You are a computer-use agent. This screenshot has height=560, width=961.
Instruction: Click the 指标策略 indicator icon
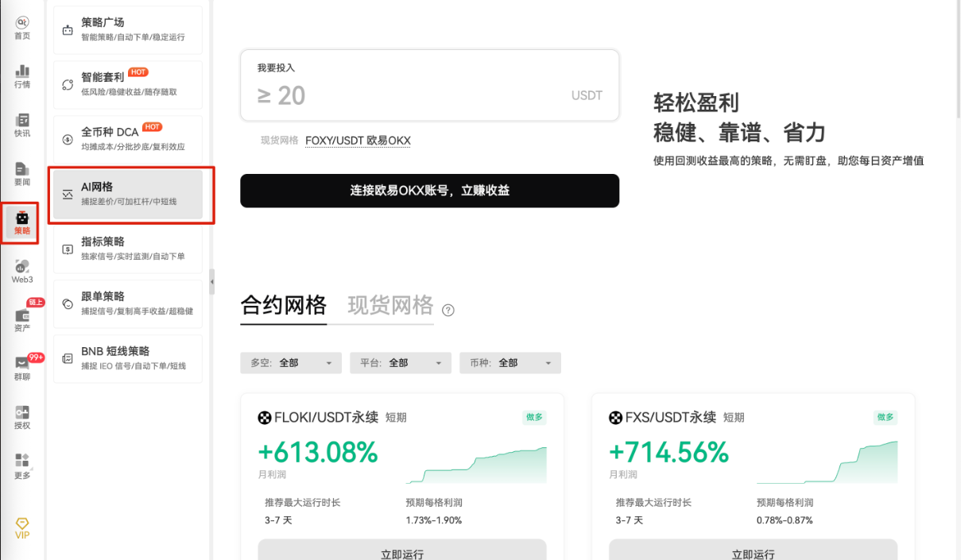(x=68, y=249)
